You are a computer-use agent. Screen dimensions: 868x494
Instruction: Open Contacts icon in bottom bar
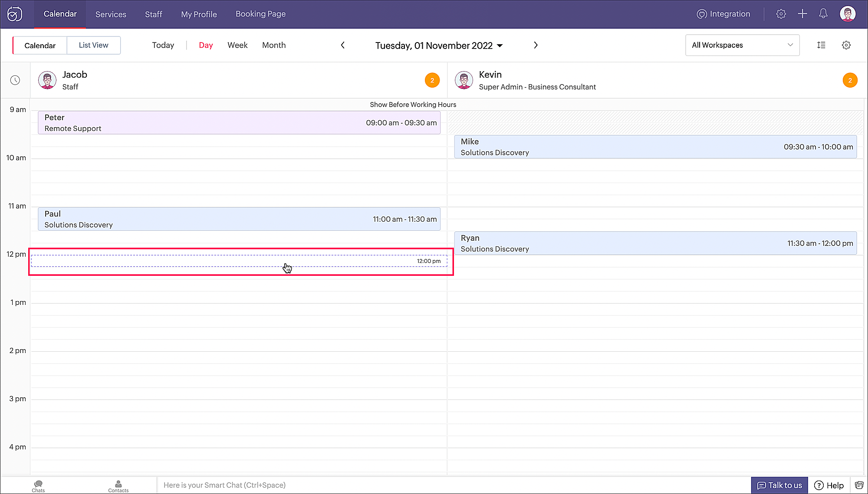(118, 486)
